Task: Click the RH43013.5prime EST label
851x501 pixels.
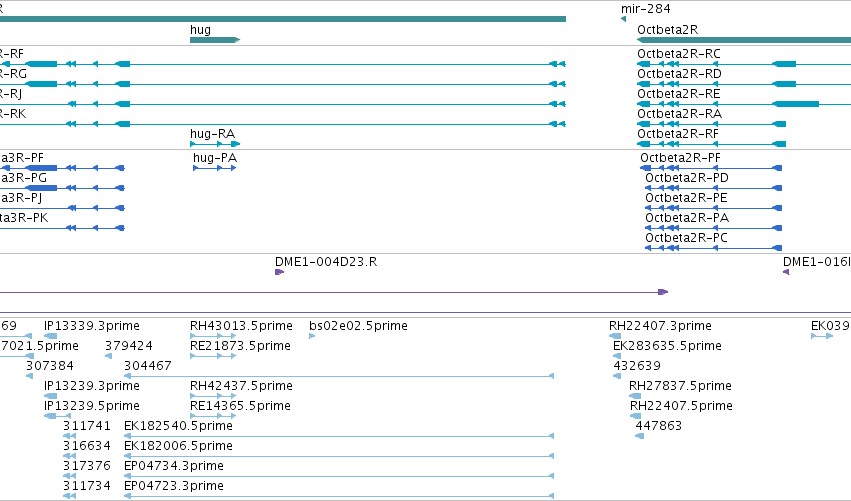Action: tap(241, 326)
